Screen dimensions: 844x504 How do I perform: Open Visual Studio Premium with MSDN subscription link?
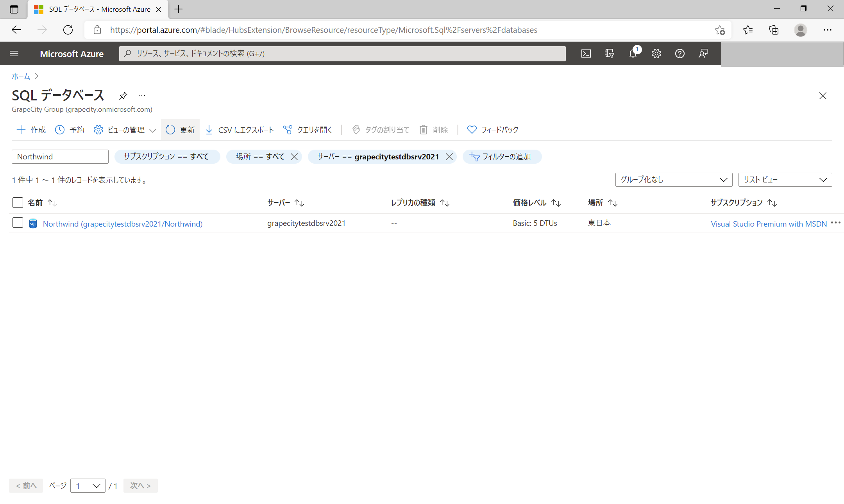[769, 224]
